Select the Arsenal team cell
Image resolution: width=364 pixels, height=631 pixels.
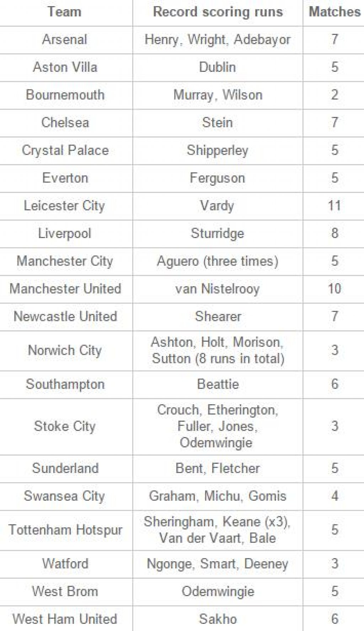pyautogui.click(x=65, y=40)
